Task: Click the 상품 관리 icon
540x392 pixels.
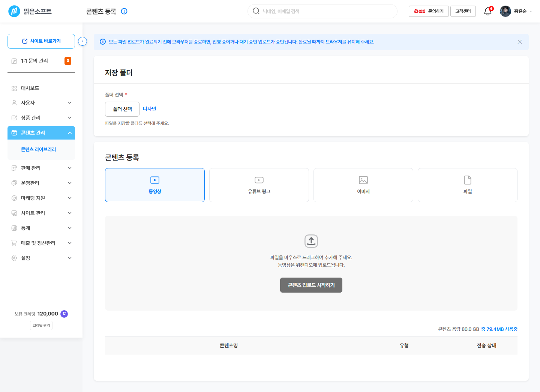Action: coord(14,118)
